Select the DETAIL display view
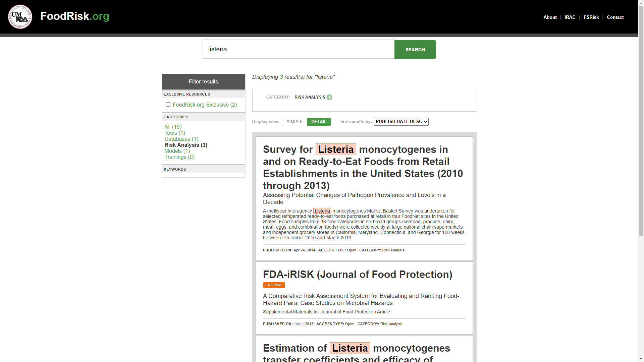 tap(319, 122)
